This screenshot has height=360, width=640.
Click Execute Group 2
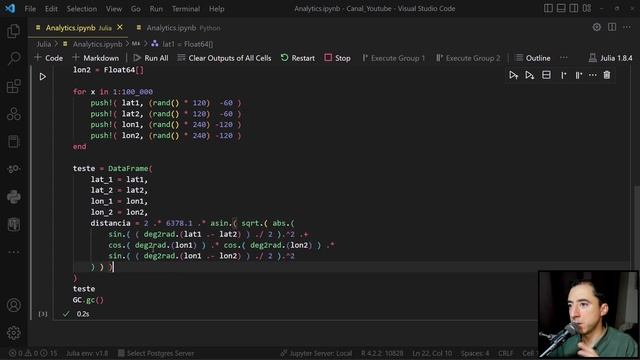coord(468,58)
